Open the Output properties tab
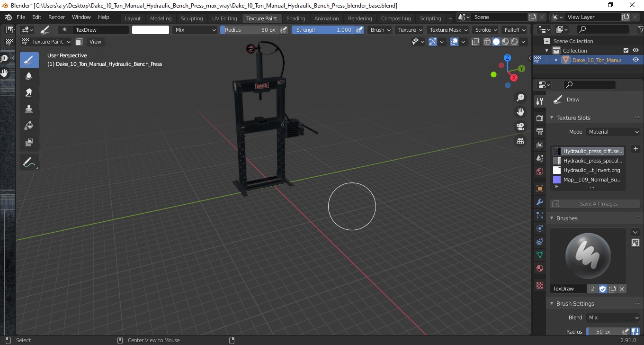Screen dimensions: 644x345 coord(539,131)
